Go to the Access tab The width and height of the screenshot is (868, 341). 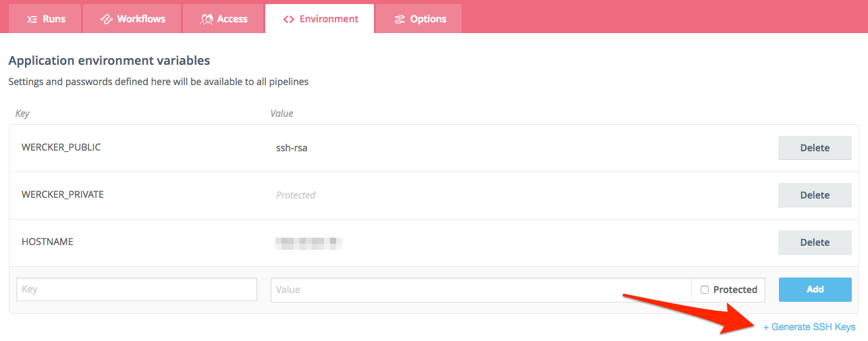tap(224, 19)
